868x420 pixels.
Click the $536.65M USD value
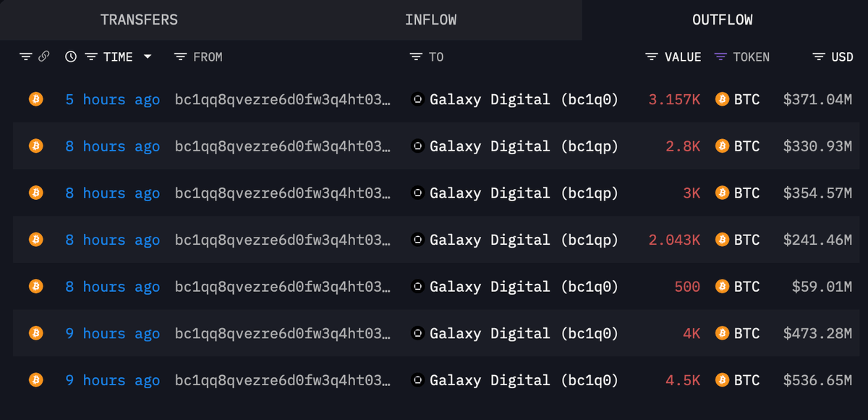tap(817, 380)
